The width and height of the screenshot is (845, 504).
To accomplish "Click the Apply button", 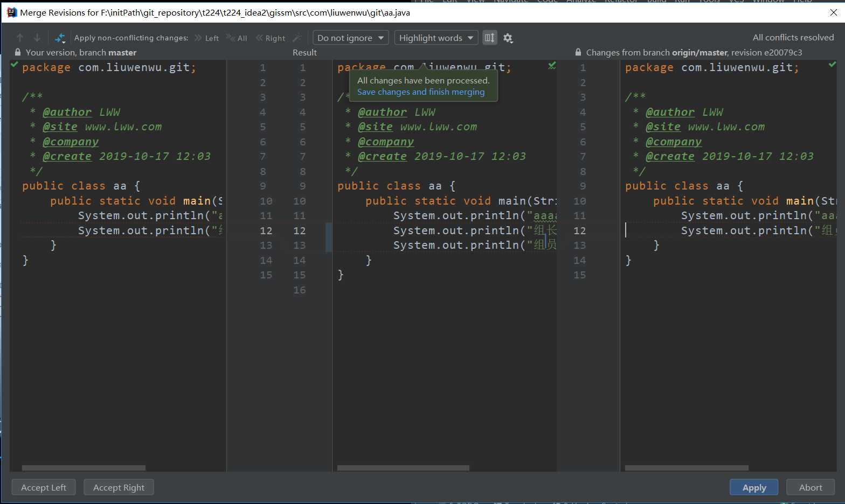I will (x=754, y=487).
